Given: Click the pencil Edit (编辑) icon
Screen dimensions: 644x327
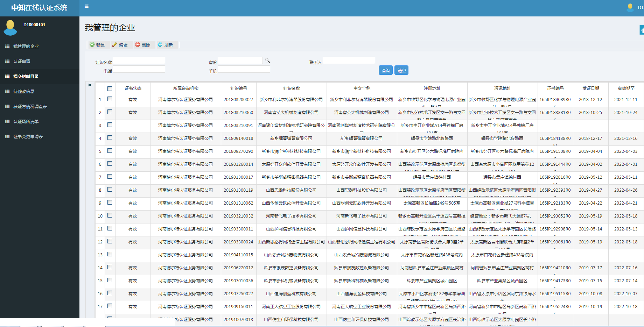Looking at the screenshot, I should click(x=114, y=45).
